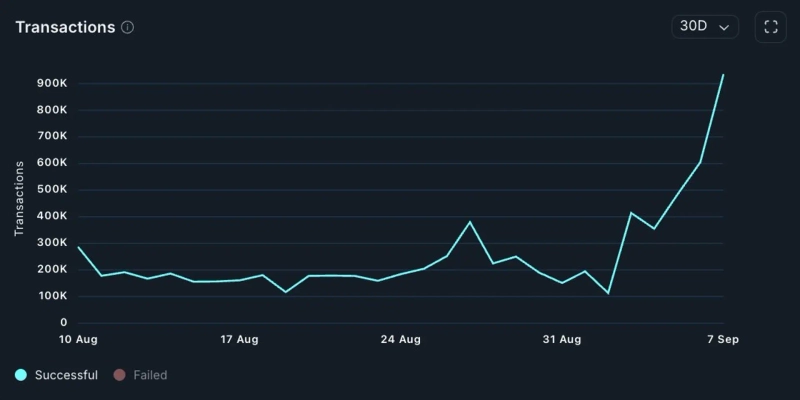Open fullscreen view of the chart
The image size is (800, 400).
click(x=770, y=27)
